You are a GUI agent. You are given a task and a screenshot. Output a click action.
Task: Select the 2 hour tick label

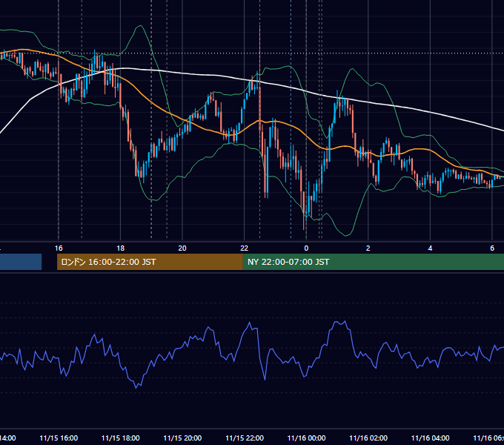(368, 248)
